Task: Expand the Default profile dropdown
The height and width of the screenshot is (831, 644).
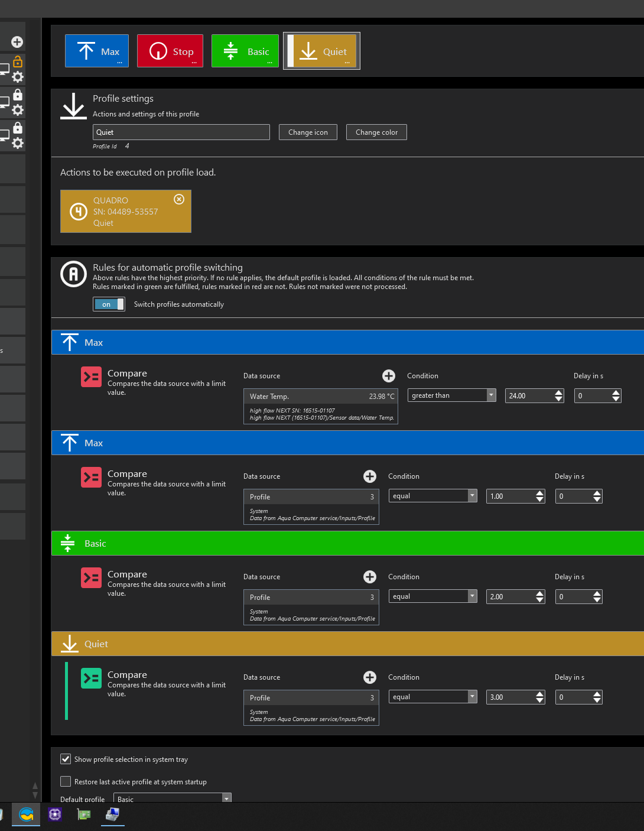Action: pyautogui.click(x=172, y=798)
